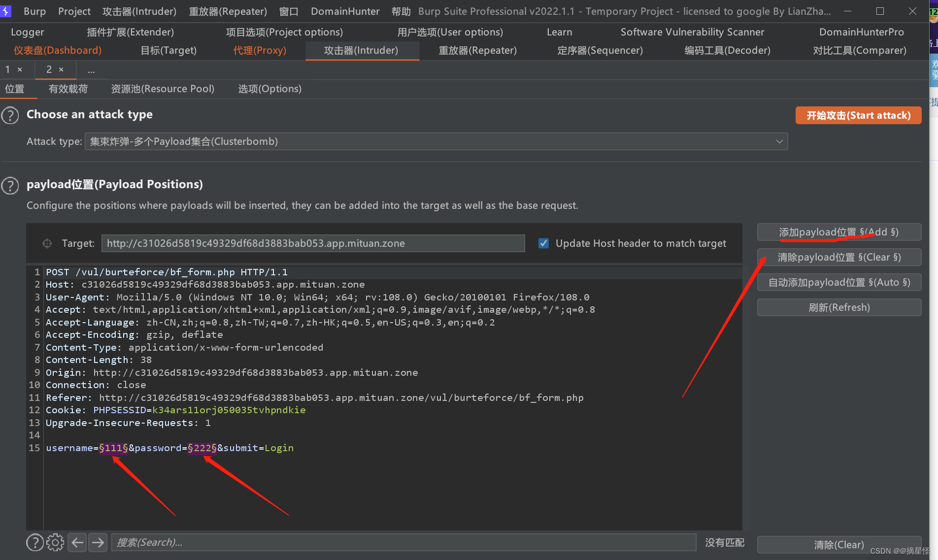The height and width of the screenshot is (560, 938).
Task: Click the Burp Suite lightning logo icon
Action: coord(5,11)
